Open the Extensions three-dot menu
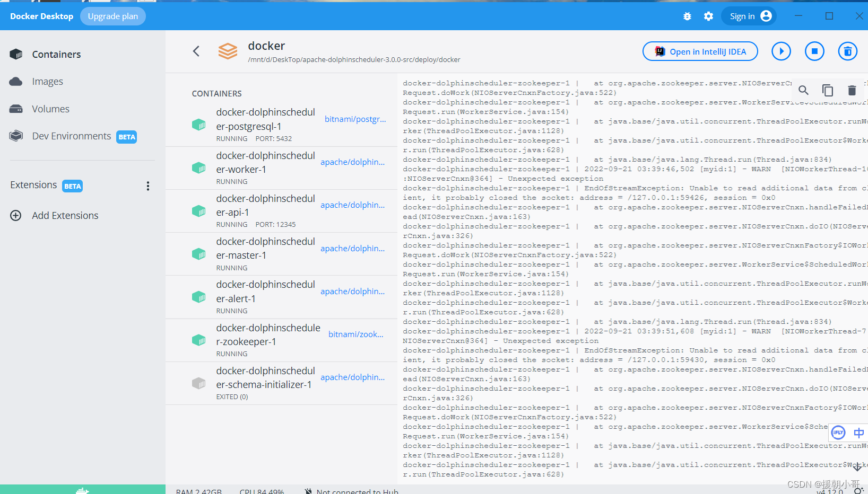 (x=148, y=186)
